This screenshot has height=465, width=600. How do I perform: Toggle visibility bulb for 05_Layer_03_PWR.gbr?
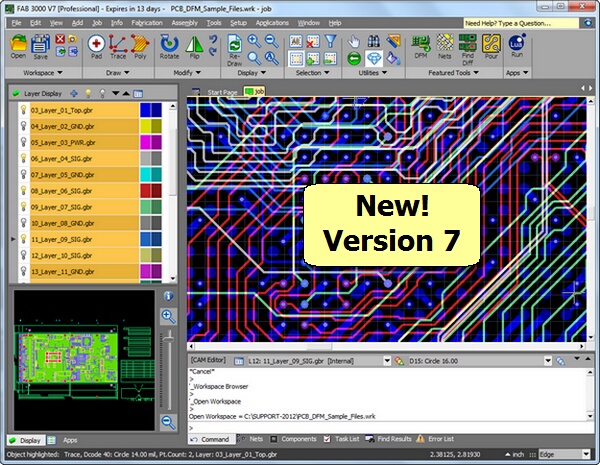pyautogui.click(x=23, y=142)
